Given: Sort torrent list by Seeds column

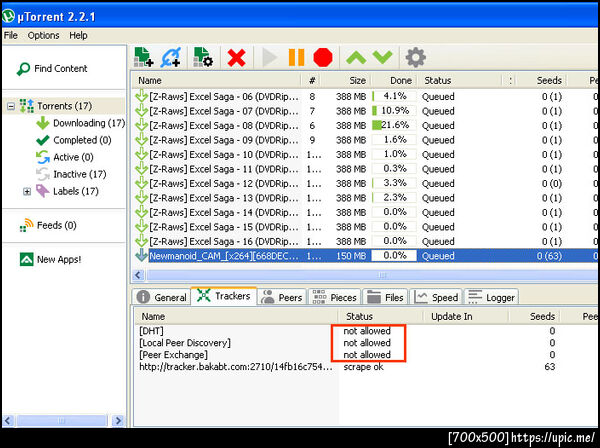Looking at the screenshot, I should point(541,80).
